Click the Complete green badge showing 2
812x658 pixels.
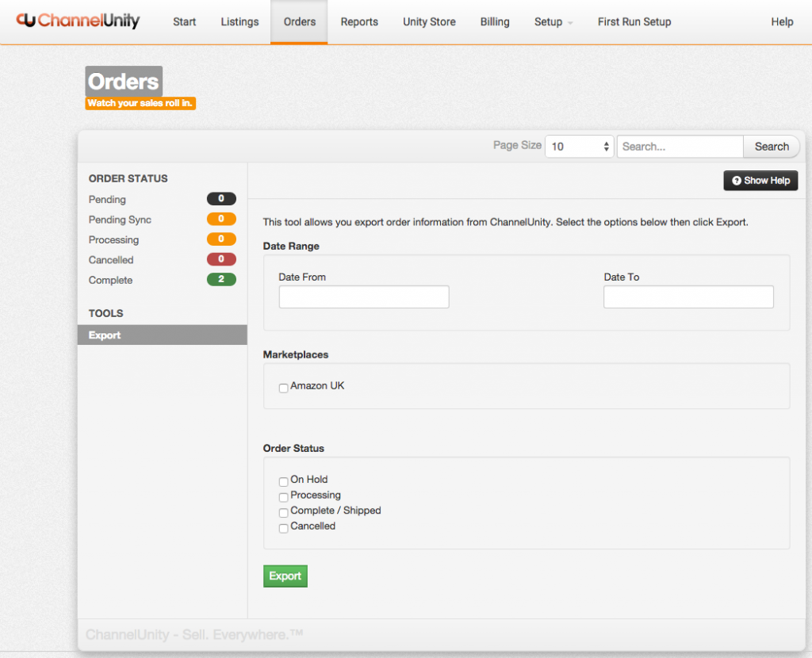coord(221,279)
